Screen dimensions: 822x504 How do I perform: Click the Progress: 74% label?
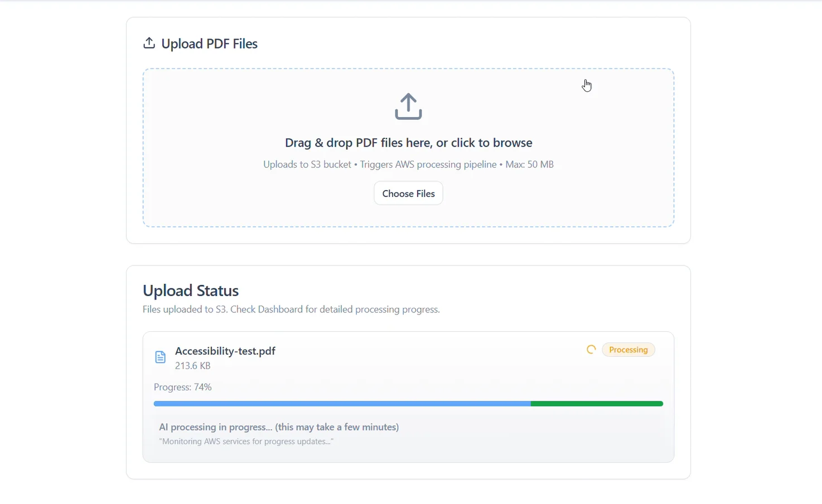coord(183,387)
